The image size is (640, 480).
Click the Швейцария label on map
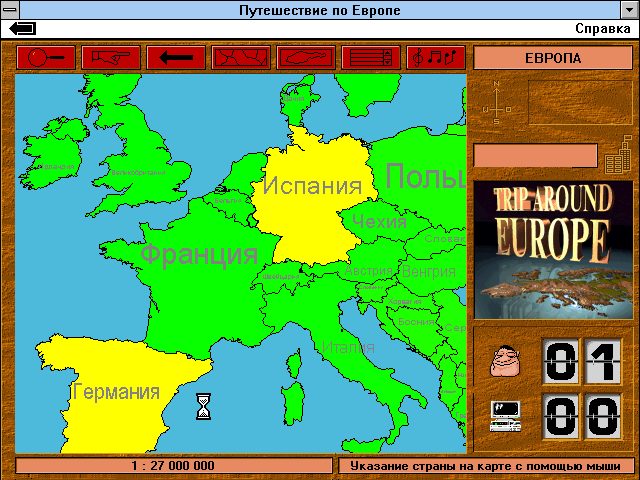pos(281,277)
